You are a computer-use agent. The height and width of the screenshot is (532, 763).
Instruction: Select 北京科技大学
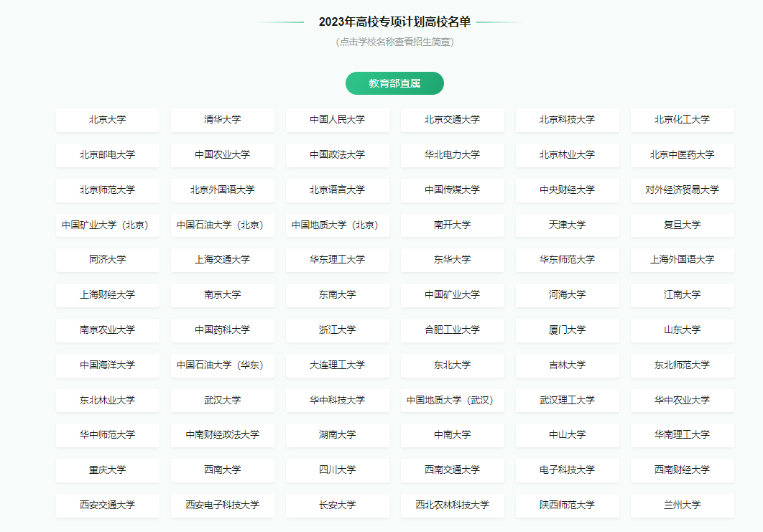[x=568, y=120]
